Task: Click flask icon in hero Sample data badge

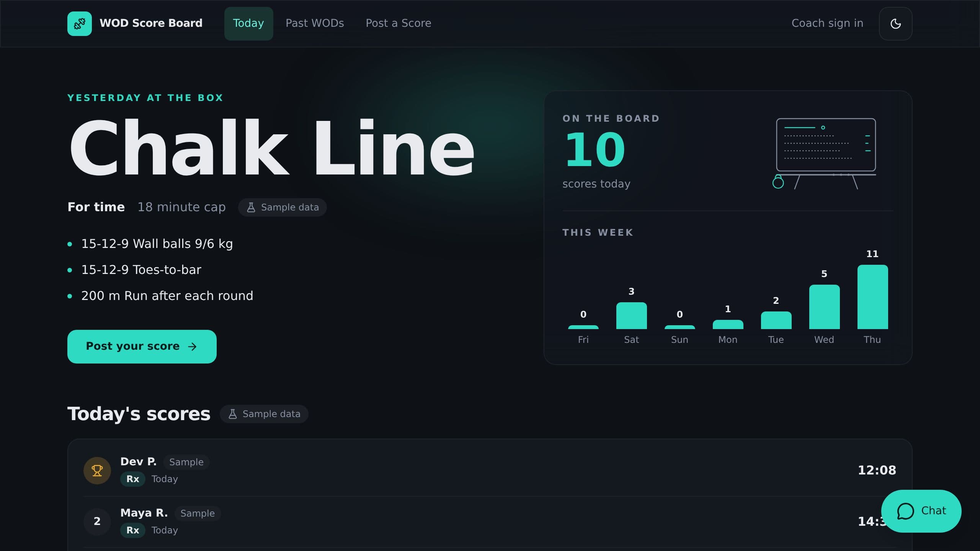Action: pyautogui.click(x=251, y=207)
